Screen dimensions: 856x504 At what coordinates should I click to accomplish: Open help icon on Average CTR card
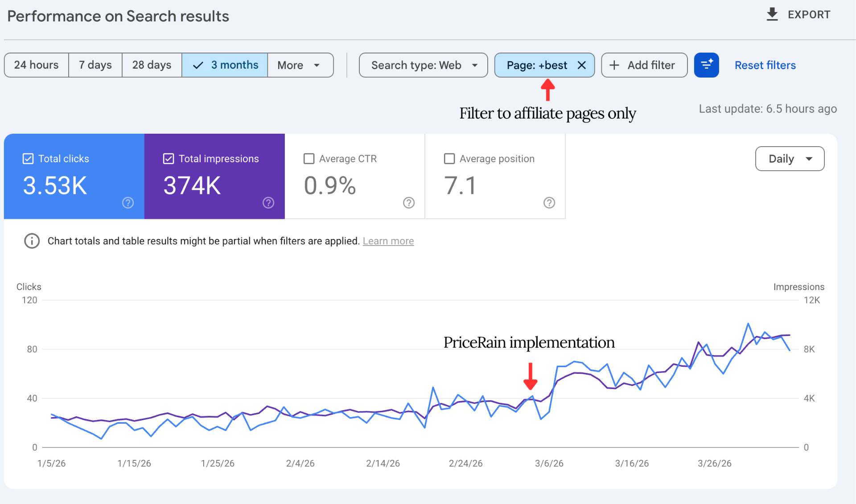pyautogui.click(x=409, y=203)
